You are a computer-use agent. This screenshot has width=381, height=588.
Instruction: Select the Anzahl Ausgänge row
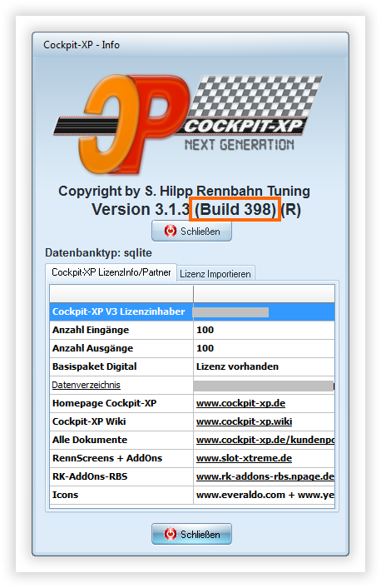(192, 348)
